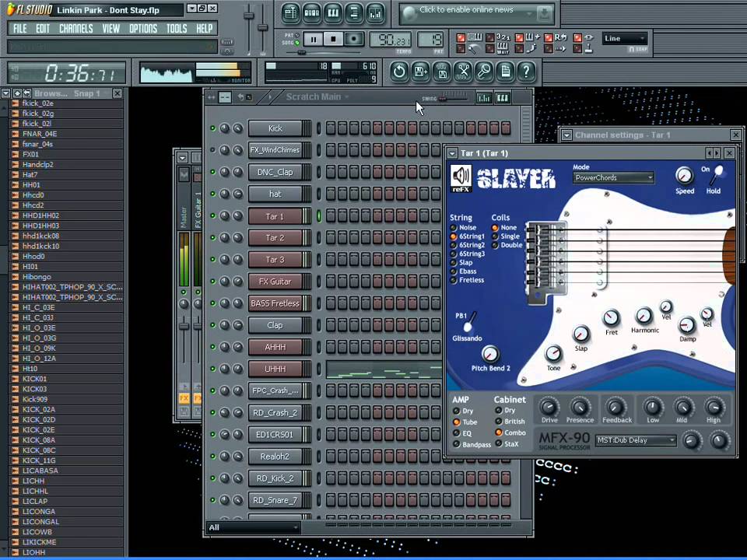The image size is (747, 560).
Task: Click the pause playback button
Action: 313,39
